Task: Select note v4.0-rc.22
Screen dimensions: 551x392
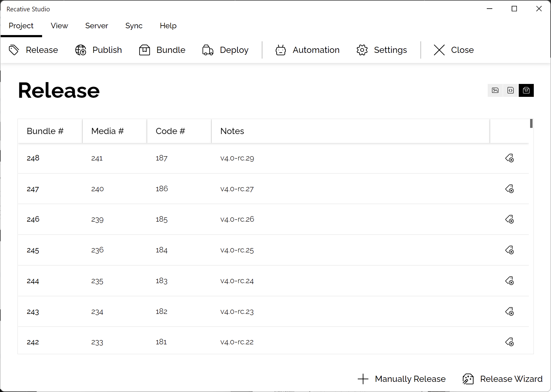Action: click(237, 342)
